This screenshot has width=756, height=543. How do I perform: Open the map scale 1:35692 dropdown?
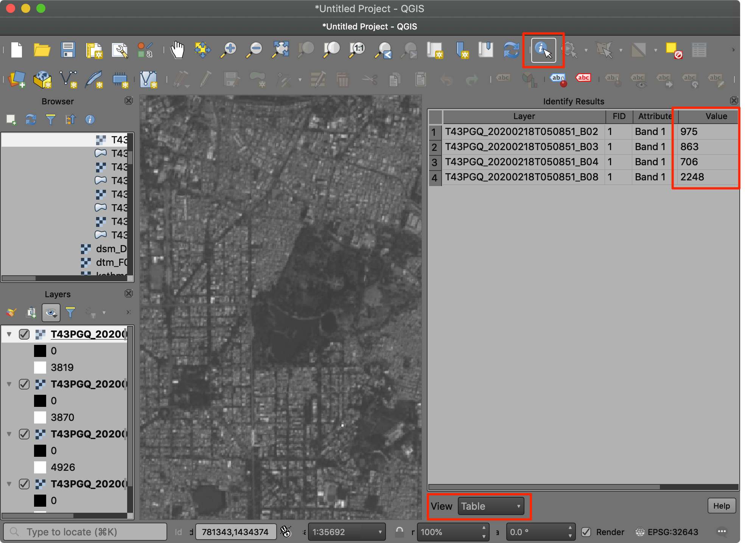(380, 532)
